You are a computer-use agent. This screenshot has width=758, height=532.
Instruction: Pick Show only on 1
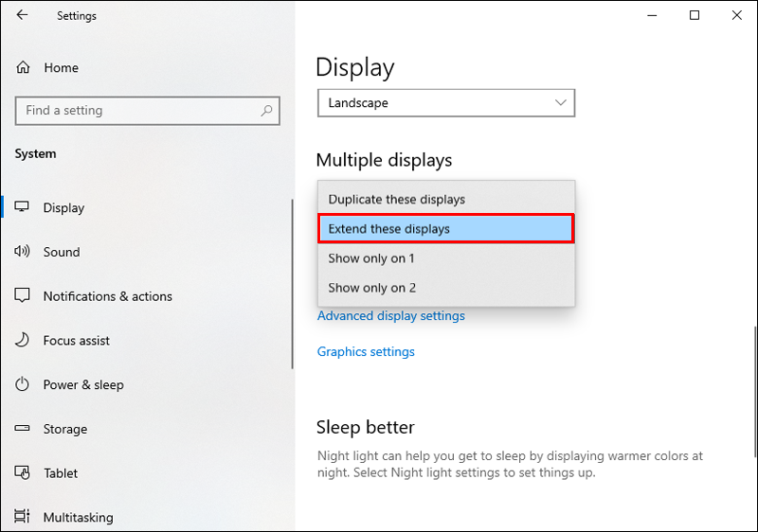[446, 258]
